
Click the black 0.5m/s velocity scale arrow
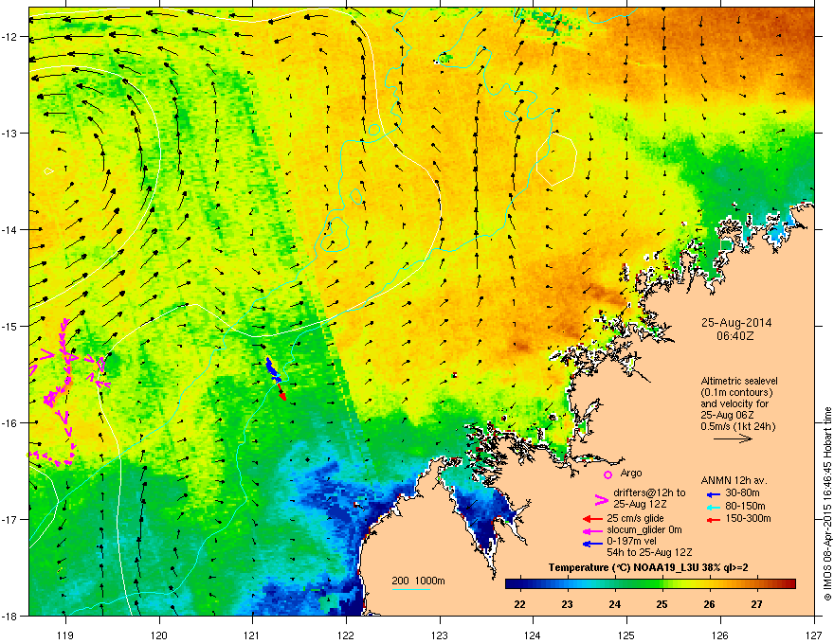tap(733, 438)
